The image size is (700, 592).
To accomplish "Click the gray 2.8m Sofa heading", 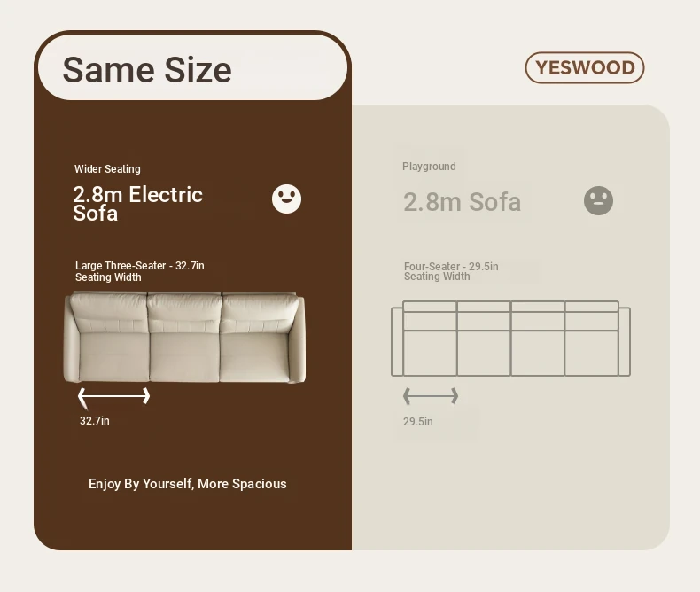I will coord(462,202).
